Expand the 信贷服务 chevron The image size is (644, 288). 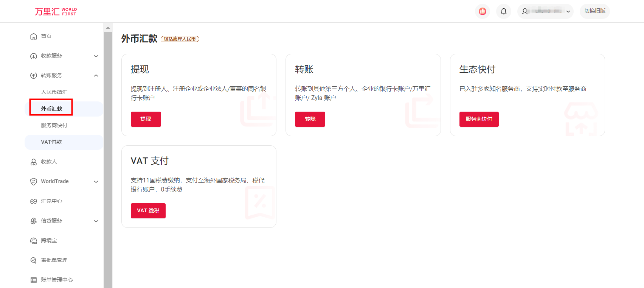coord(96,221)
